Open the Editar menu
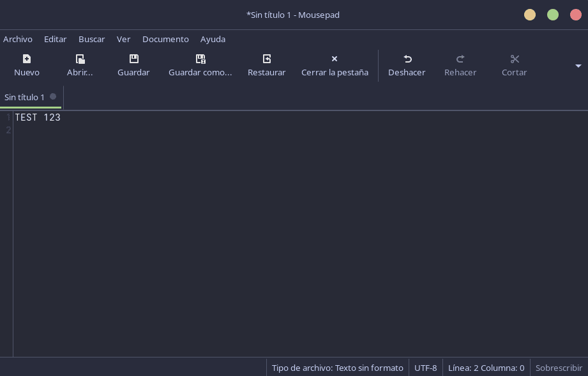 (x=55, y=39)
